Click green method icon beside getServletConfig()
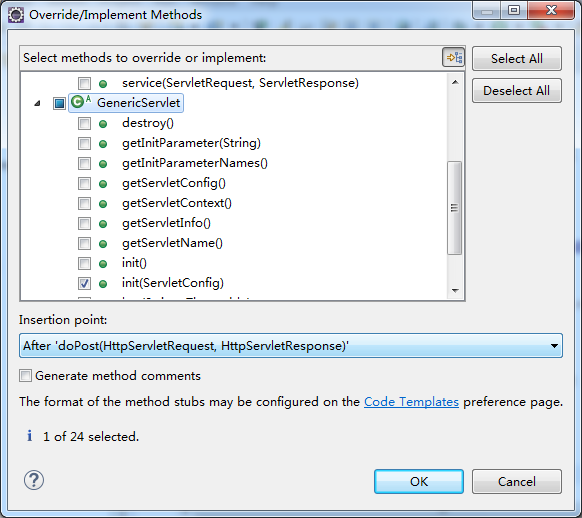Viewport: 582px width, 518px height. pos(103,184)
